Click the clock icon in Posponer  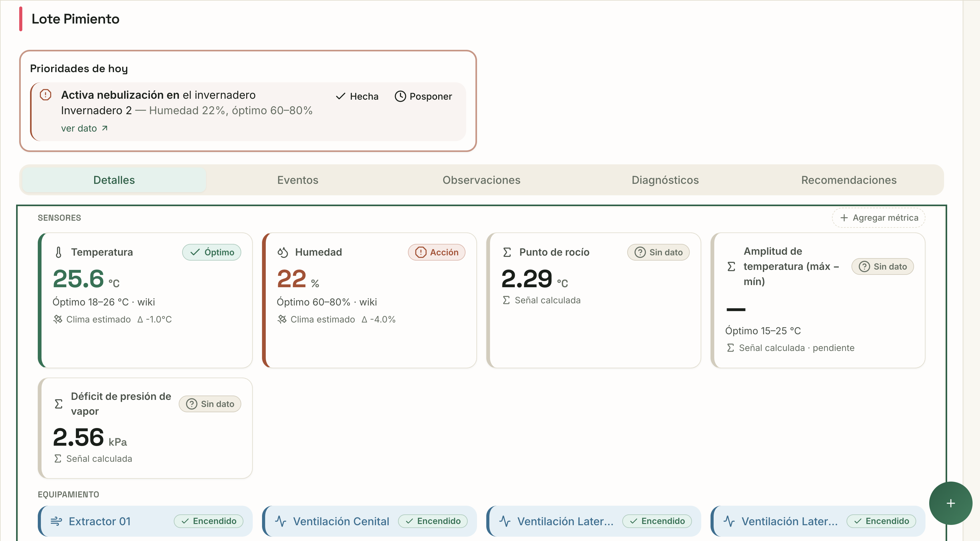[400, 97]
